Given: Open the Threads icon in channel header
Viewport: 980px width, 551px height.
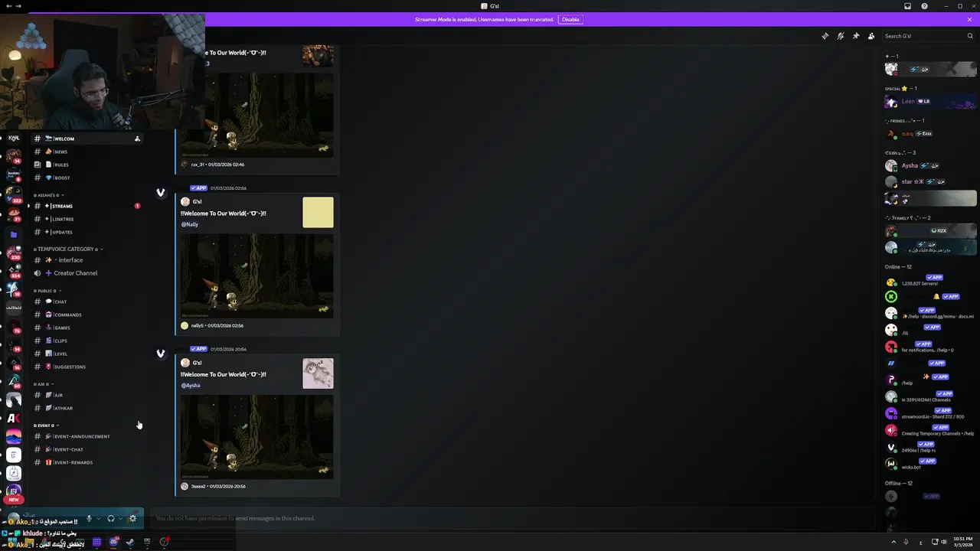Looking at the screenshot, I should click(x=825, y=36).
